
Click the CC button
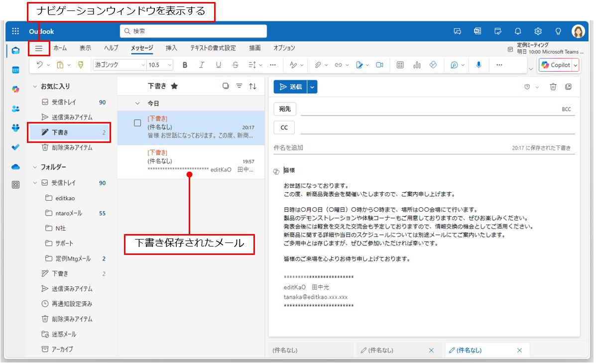click(x=284, y=127)
